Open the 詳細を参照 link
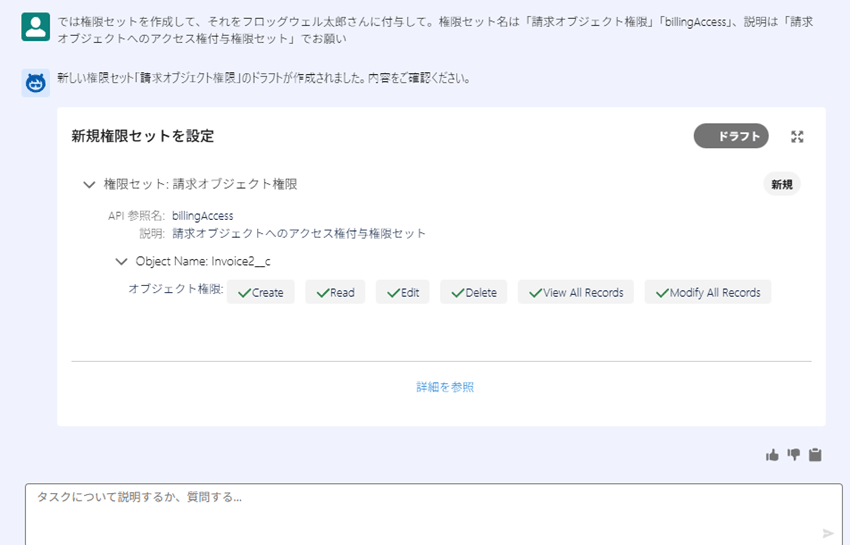Viewport: 850px width, 545px height. 445,387
